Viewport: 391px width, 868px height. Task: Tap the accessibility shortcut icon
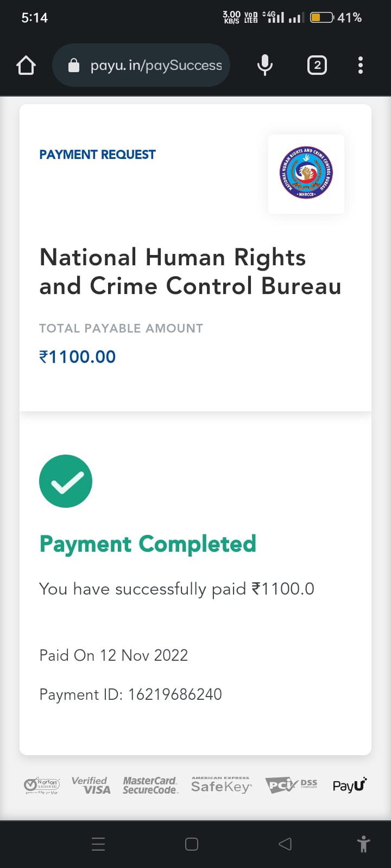363,844
